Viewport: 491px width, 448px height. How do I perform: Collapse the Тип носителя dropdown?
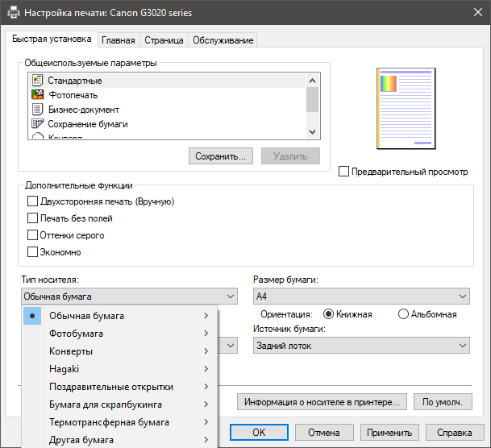[x=129, y=297]
